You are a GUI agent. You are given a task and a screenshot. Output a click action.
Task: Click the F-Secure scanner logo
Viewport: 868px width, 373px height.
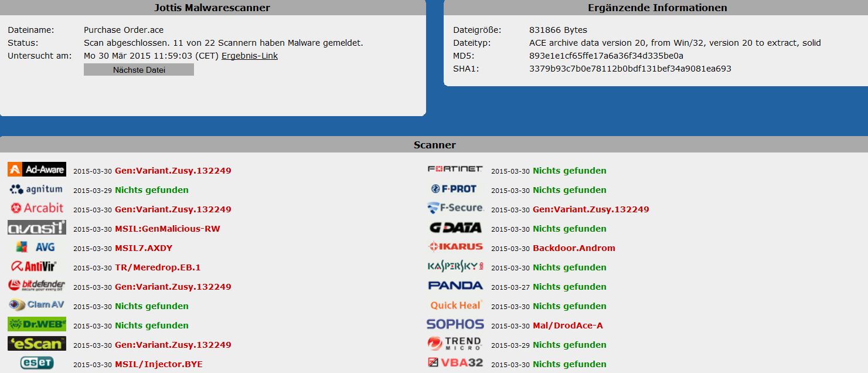[455, 208]
